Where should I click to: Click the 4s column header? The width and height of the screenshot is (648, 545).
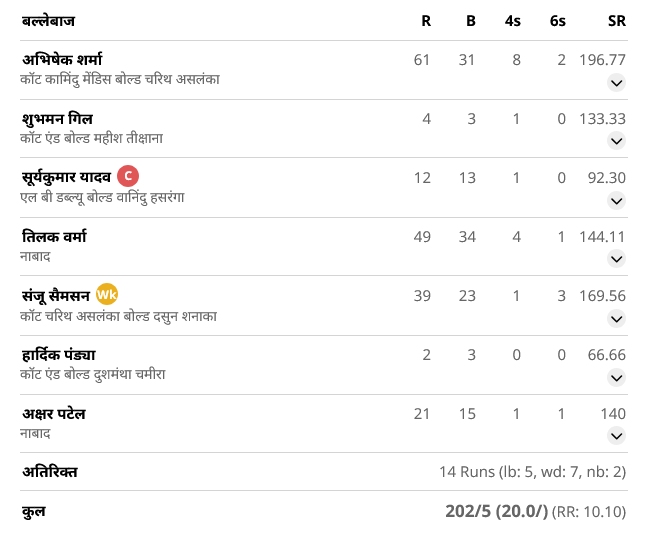[x=513, y=21]
